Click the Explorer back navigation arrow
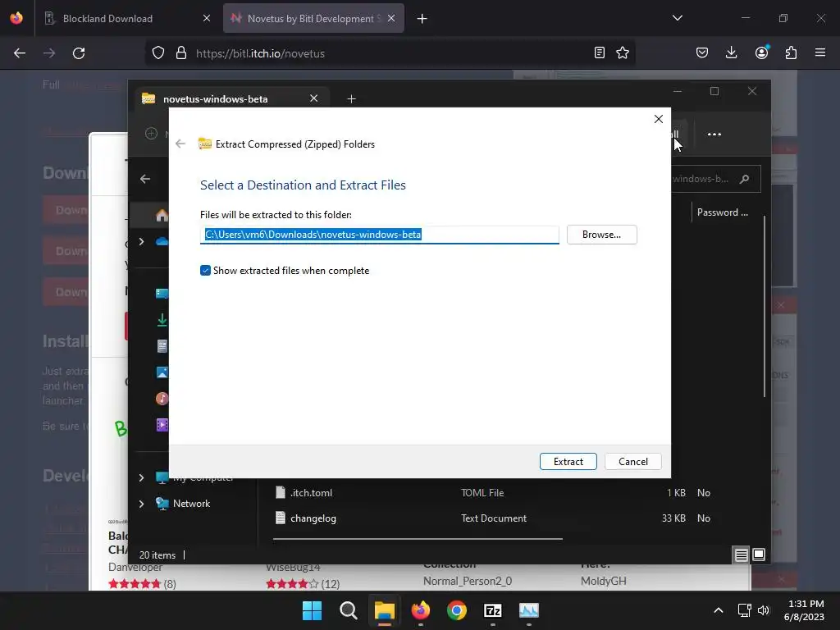Viewport: 840px width, 630px height. point(145,179)
